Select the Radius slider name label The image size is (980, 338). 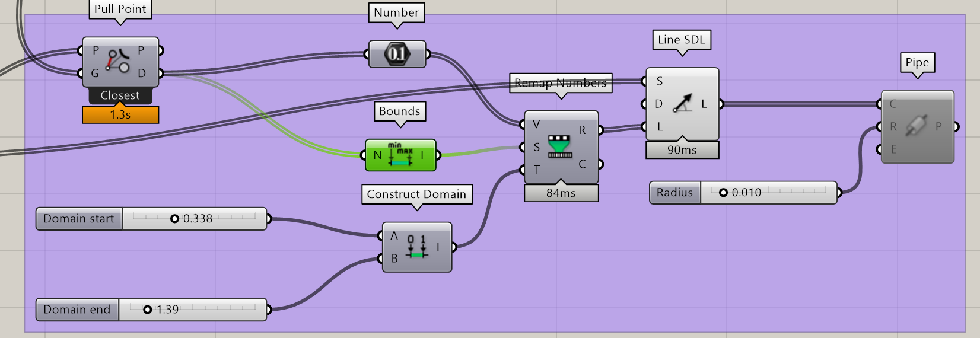(674, 193)
